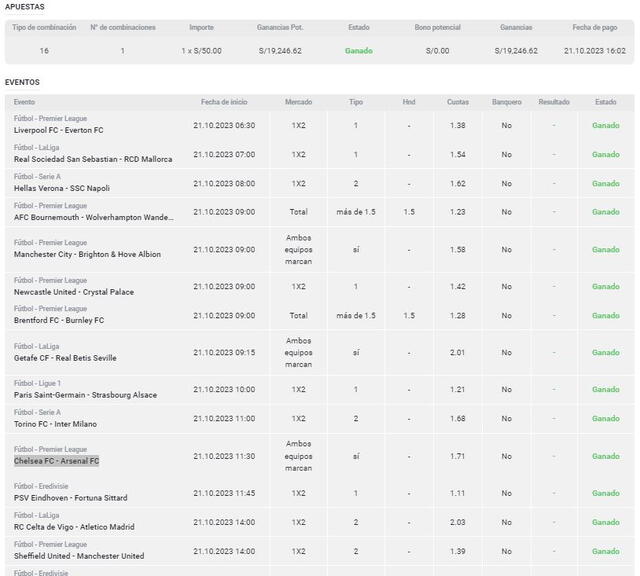640x576 pixels.
Task: Click the Cuotas column header
Action: tap(458, 102)
